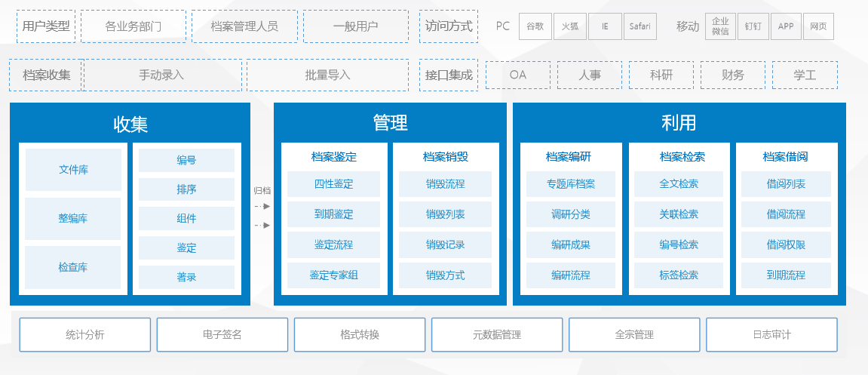This screenshot has height=375, width=868.
Task: Click the 谷歌 browser box
Action: (535, 26)
